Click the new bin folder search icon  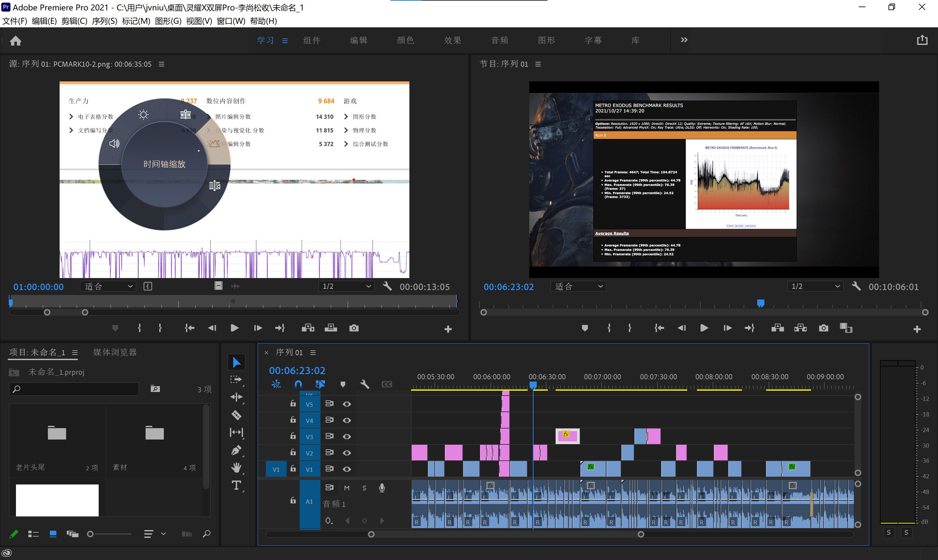(x=155, y=389)
